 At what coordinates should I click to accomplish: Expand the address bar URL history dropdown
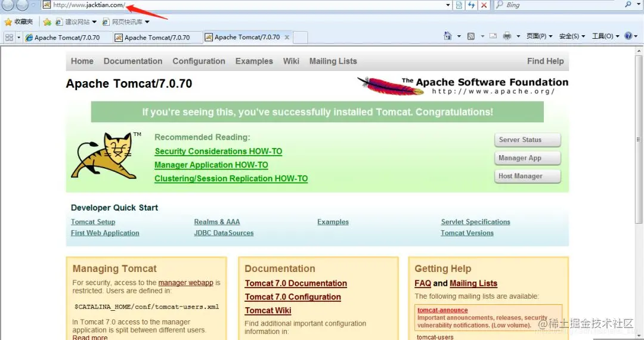pyautogui.click(x=448, y=5)
